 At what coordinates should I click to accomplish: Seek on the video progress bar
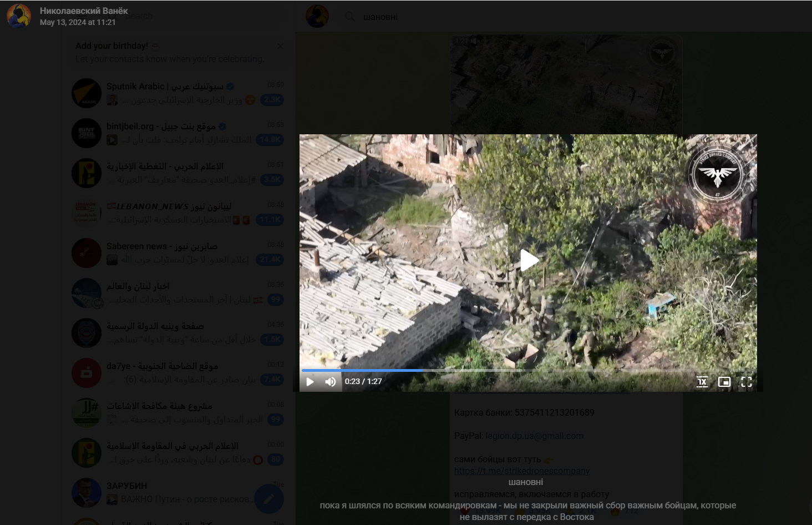pyautogui.click(x=499, y=370)
